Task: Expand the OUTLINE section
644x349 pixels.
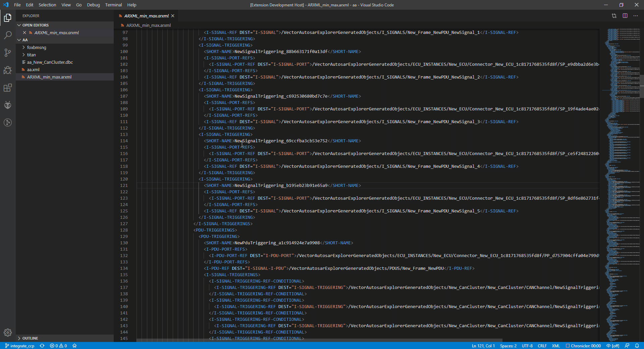Action: pos(30,338)
